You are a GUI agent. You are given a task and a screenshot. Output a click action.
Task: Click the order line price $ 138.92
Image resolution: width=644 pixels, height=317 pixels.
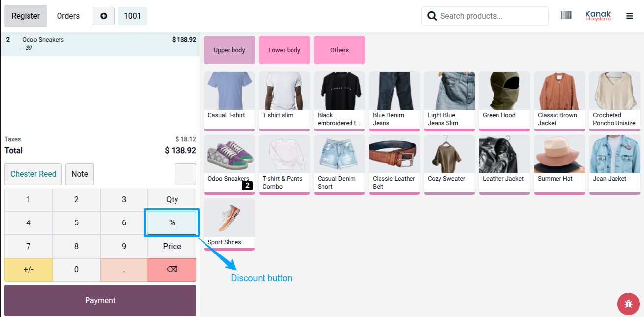(184, 40)
